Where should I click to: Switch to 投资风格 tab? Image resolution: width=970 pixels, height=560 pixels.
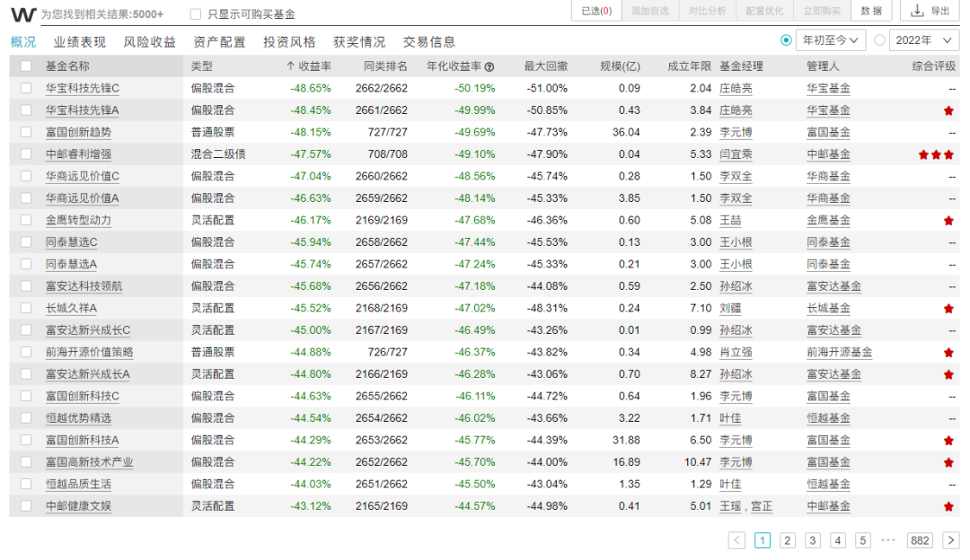[289, 42]
